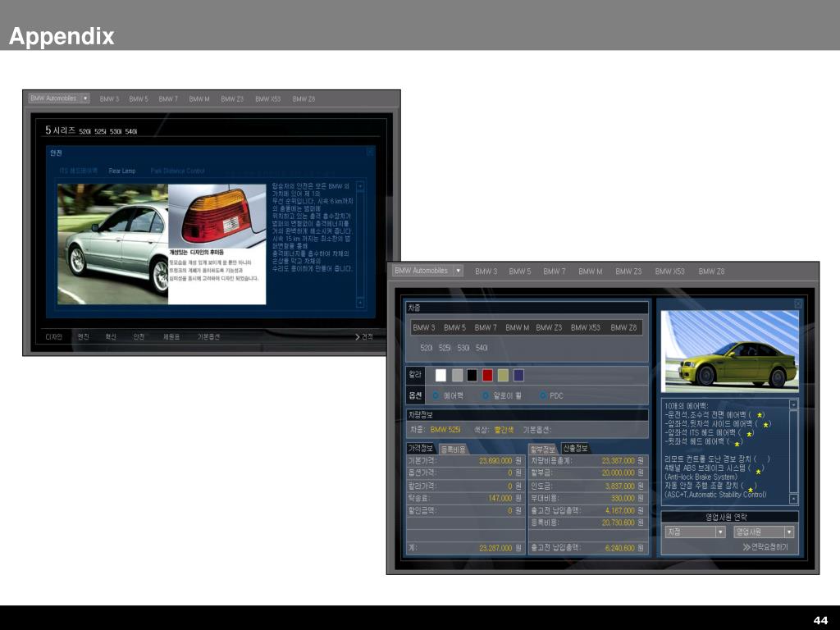This screenshot has height=630, width=840.
Task: Click the 연락요청하기 contact request button
Action: click(x=765, y=547)
